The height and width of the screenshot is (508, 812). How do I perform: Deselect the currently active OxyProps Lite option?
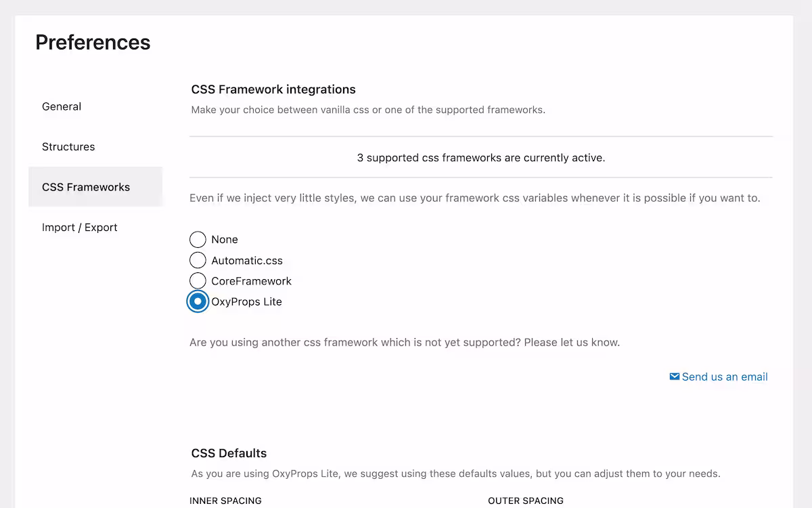[x=198, y=301]
